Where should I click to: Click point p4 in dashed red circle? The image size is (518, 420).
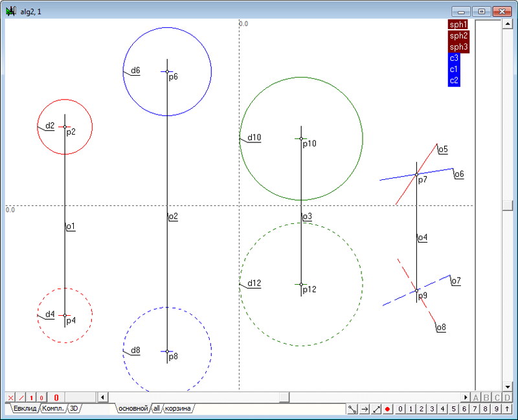[65, 315]
